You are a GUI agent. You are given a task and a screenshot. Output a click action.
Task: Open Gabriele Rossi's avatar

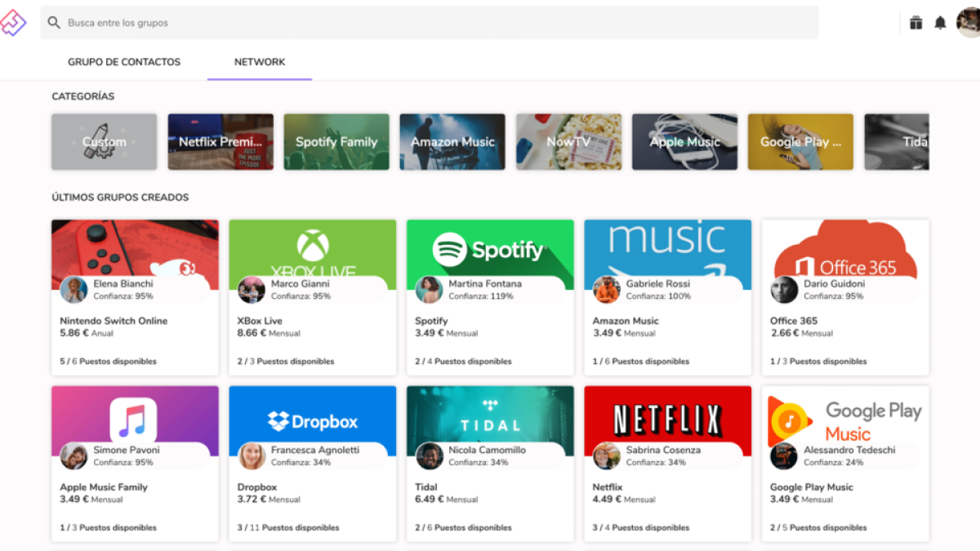pos(607,290)
